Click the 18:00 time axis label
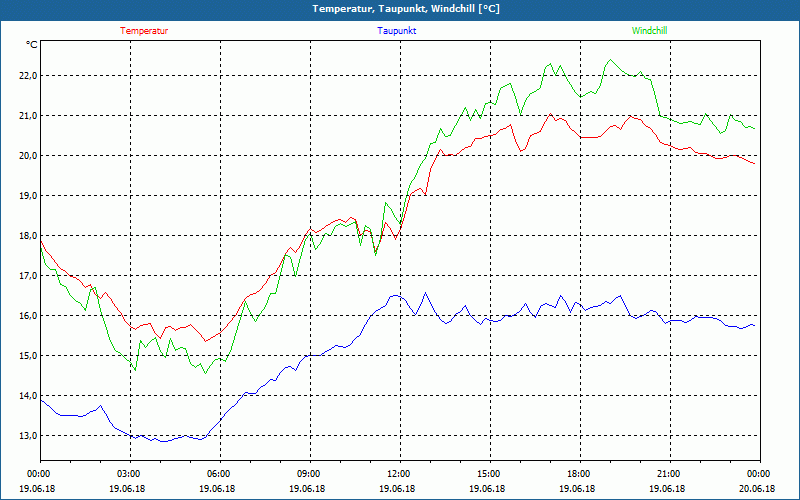The height and width of the screenshot is (500, 800). pyautogui.click(x=580, y=474)
